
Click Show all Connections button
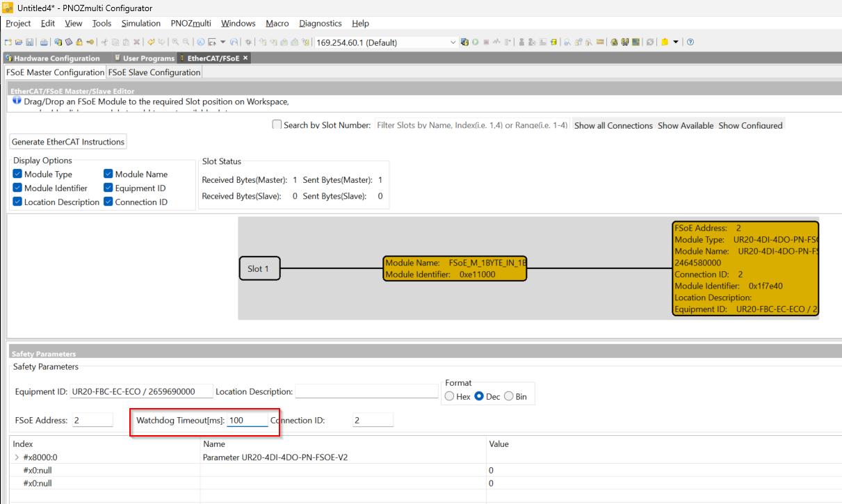pos(613,126)
